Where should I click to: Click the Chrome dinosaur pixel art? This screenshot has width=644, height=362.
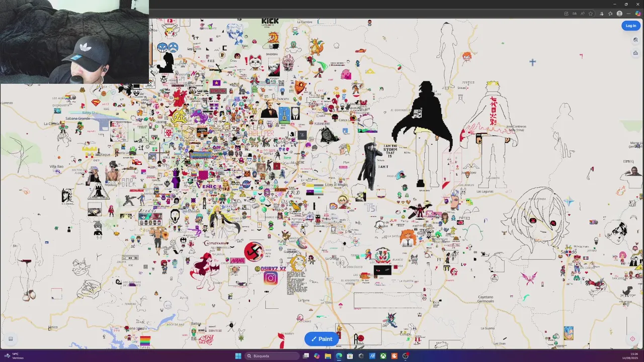(x=627, y=291)
